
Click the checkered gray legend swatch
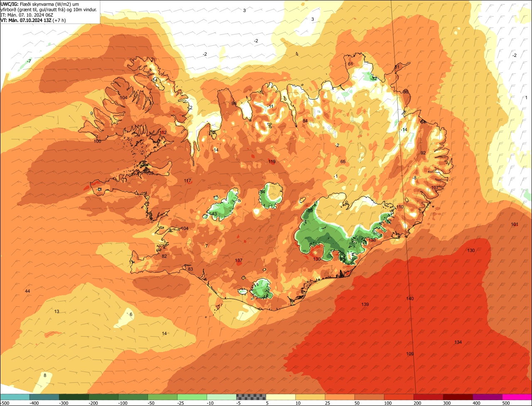coord(251,397)
